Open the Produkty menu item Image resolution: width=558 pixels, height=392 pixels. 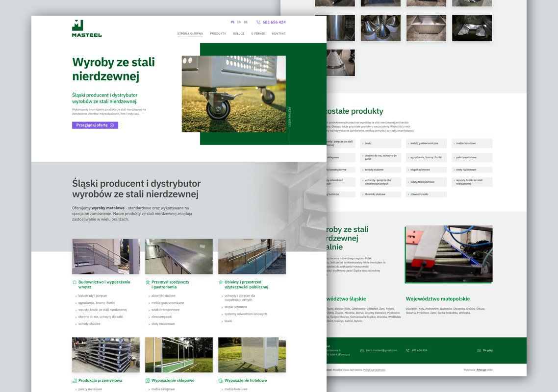pyautogui.click(x=218, y=34)
